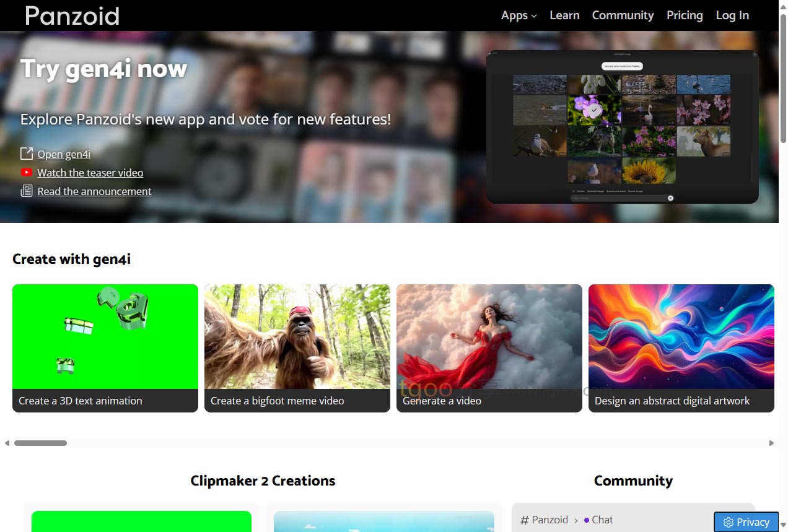
Task: Open Design an abstract digital artwork card
Action: (x=681, y=348)
